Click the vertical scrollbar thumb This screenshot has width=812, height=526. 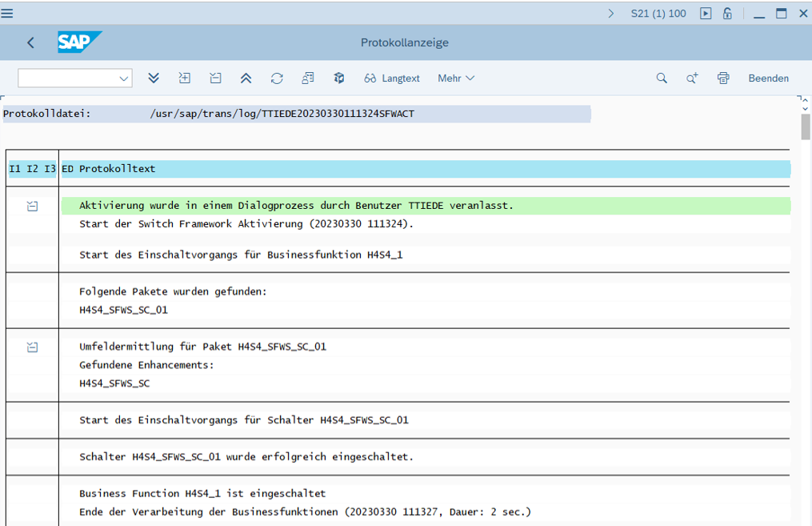tap(806, 126)
